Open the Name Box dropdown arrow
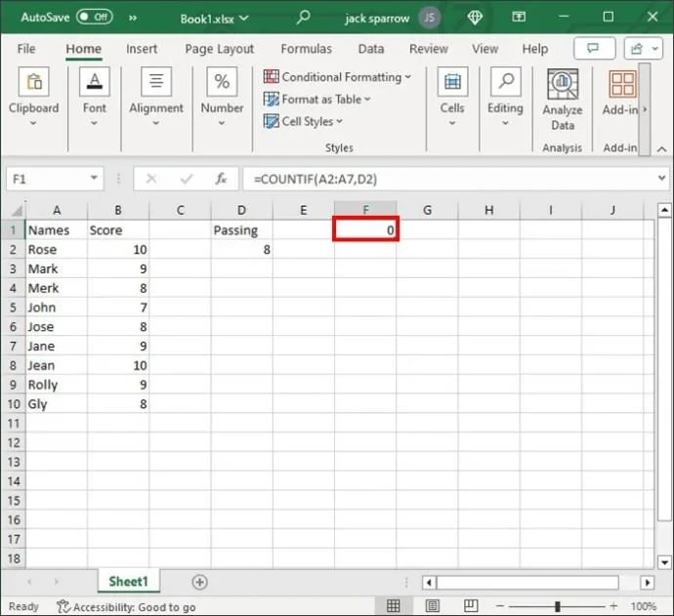 [x=95, y=179]
